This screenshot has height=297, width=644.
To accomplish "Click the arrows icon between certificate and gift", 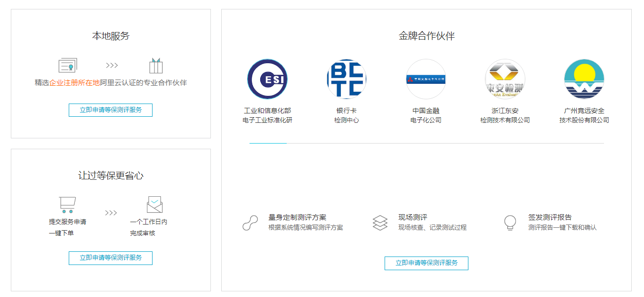I will click(112, 65).
